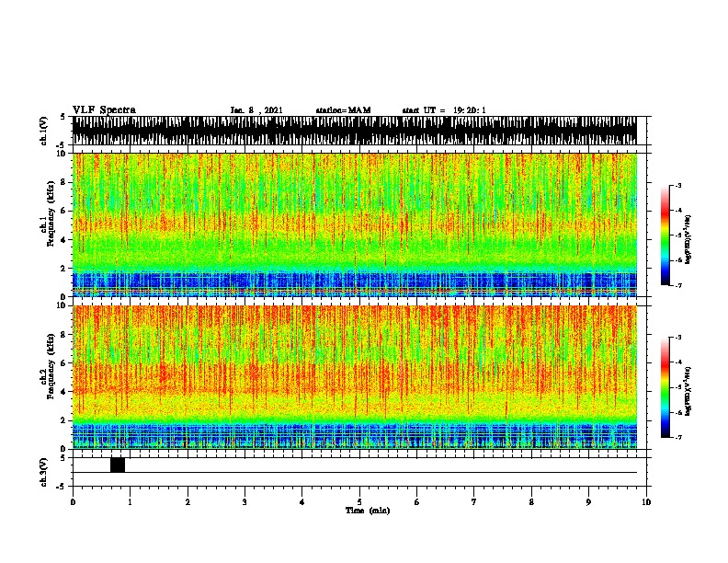728x563 pixels.
Task: Click the log(PSD) unit label beside ch.2 color bar
Action: click(x=688, y=392)
